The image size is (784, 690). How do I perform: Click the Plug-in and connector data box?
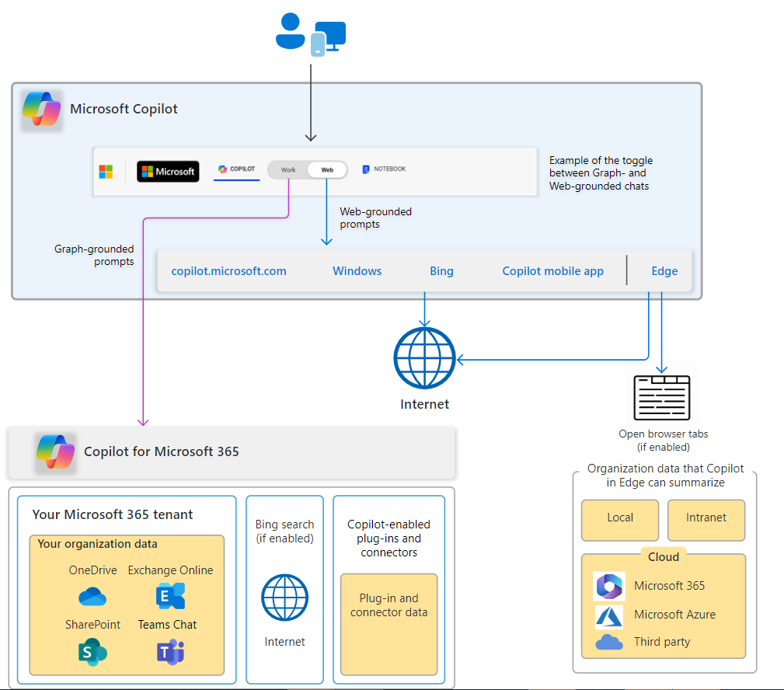coord(389,625)
